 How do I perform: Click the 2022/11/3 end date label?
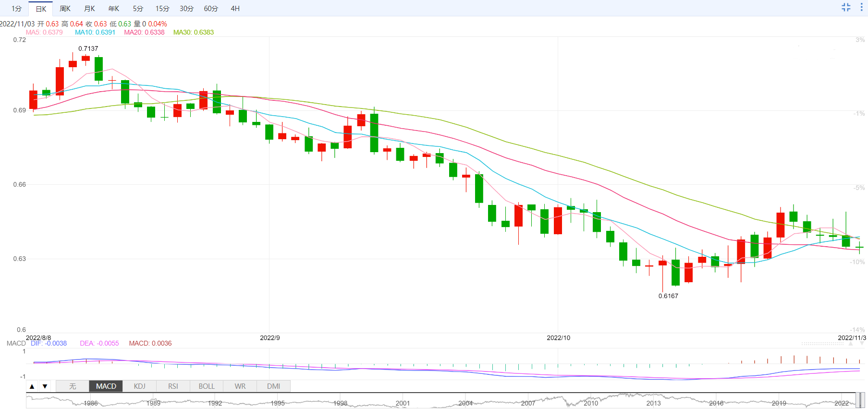(x=852, y=338)
